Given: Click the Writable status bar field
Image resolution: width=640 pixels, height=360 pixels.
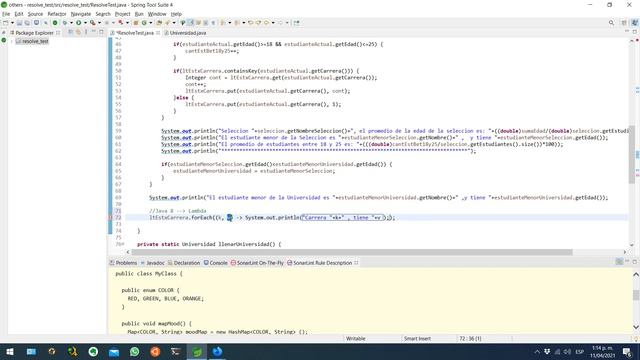Looking at the screenshot, I should click(x=356, y=338).
